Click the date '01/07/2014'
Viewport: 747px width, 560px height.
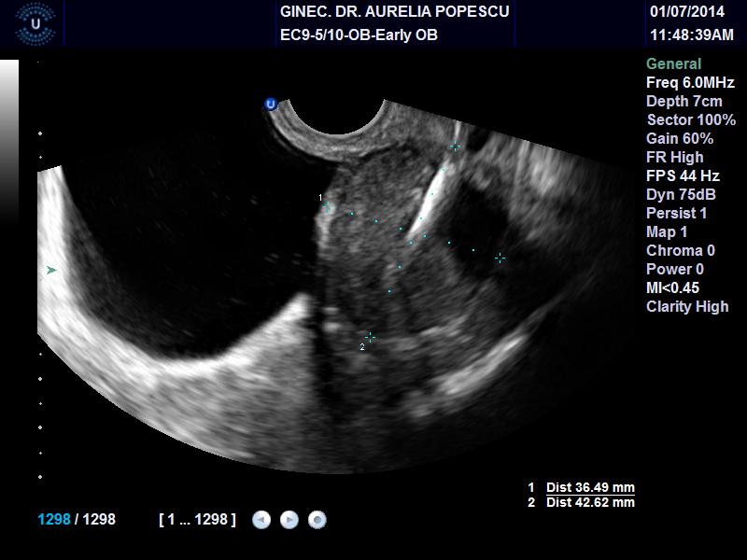[687, 11]
